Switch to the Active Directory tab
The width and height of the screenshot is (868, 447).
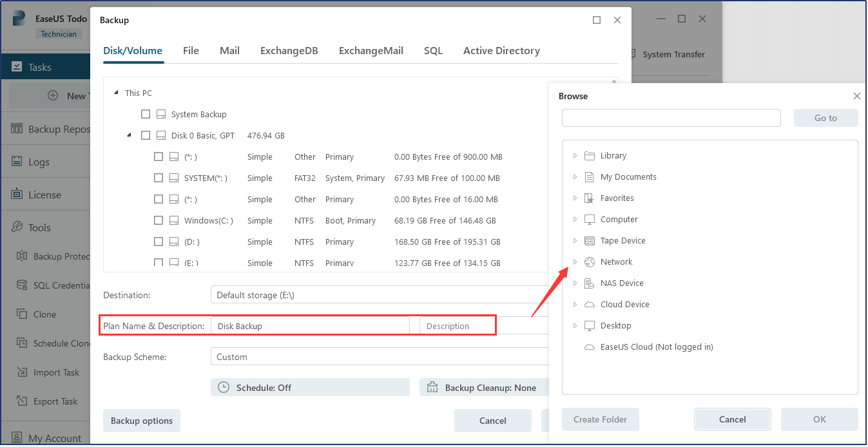(x=501, y=50)
